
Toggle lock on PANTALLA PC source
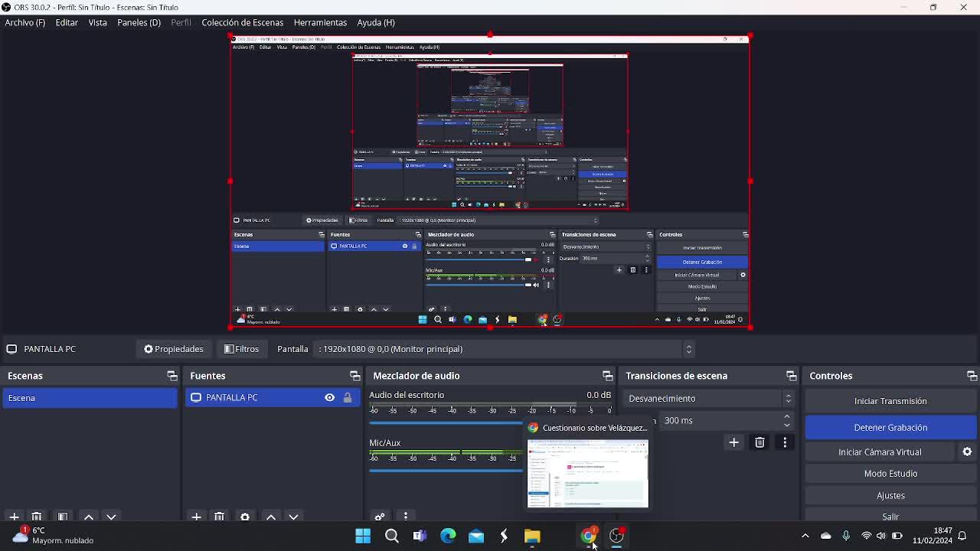[x=348, y=397]
